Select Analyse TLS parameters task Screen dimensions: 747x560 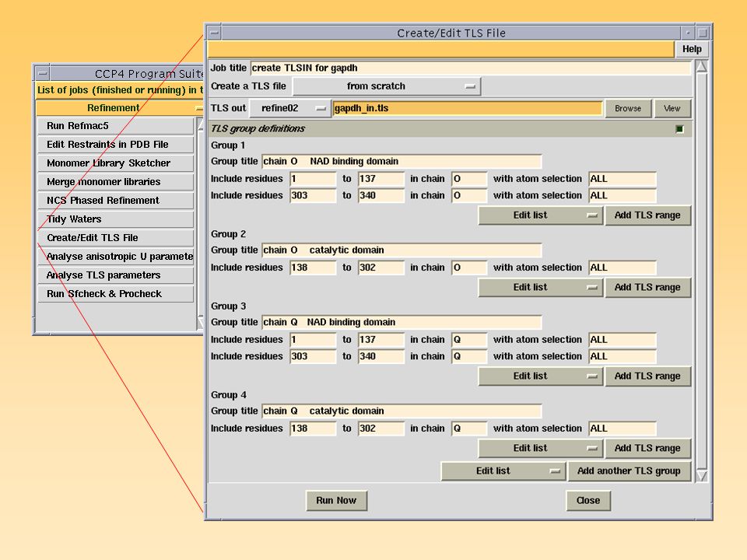116,275
